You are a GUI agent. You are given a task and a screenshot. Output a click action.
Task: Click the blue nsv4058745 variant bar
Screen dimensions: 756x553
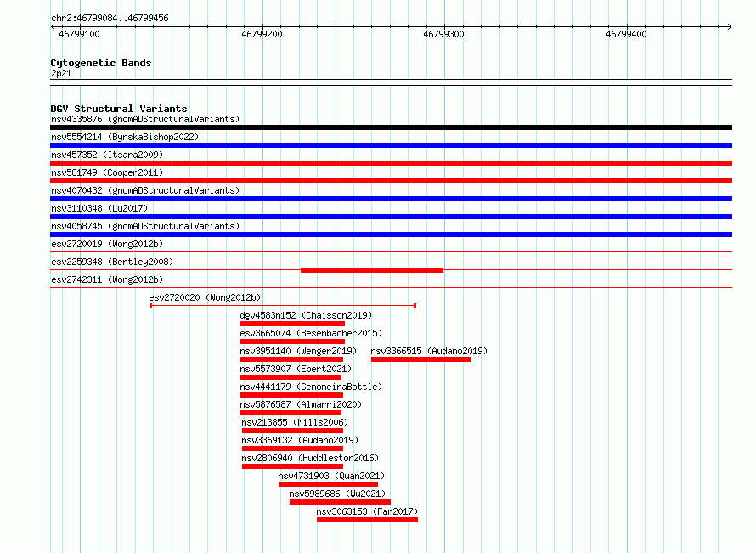tap(391, 234)
